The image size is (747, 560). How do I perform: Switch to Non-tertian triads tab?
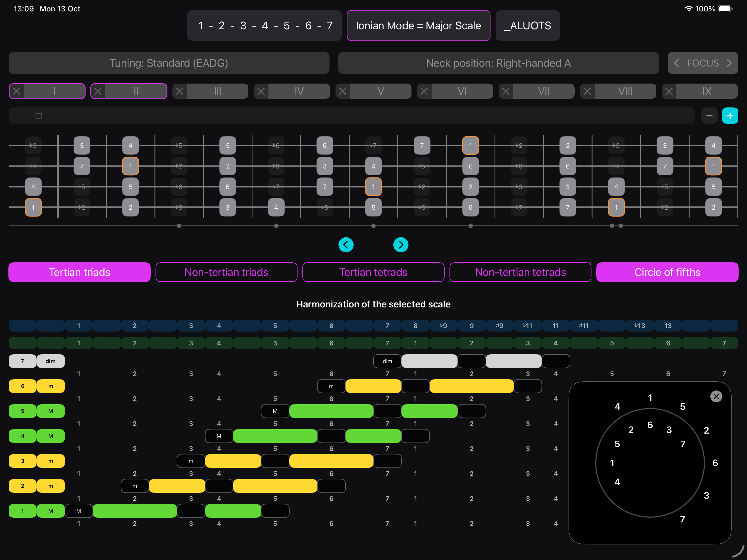[x=226, y=272]
